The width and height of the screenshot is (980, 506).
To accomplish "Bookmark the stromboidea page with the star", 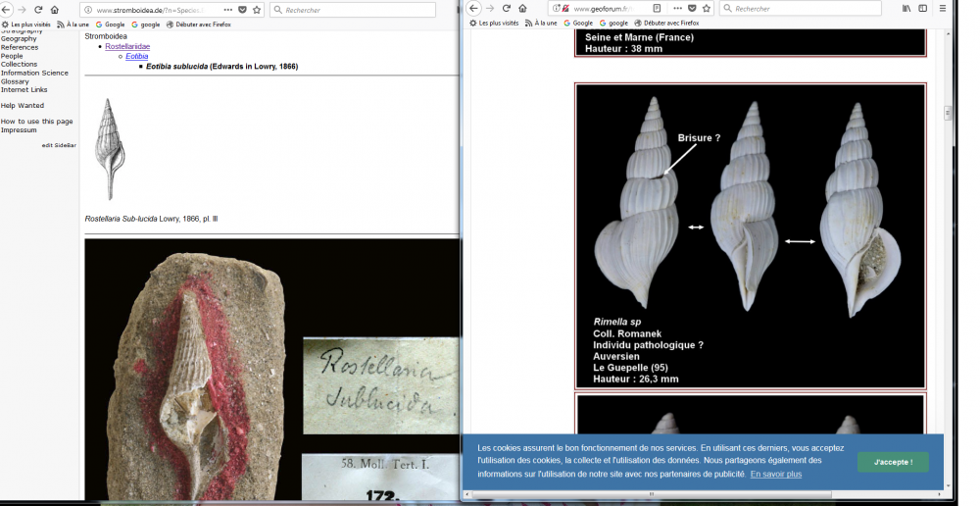I will (x=257, y=10).
